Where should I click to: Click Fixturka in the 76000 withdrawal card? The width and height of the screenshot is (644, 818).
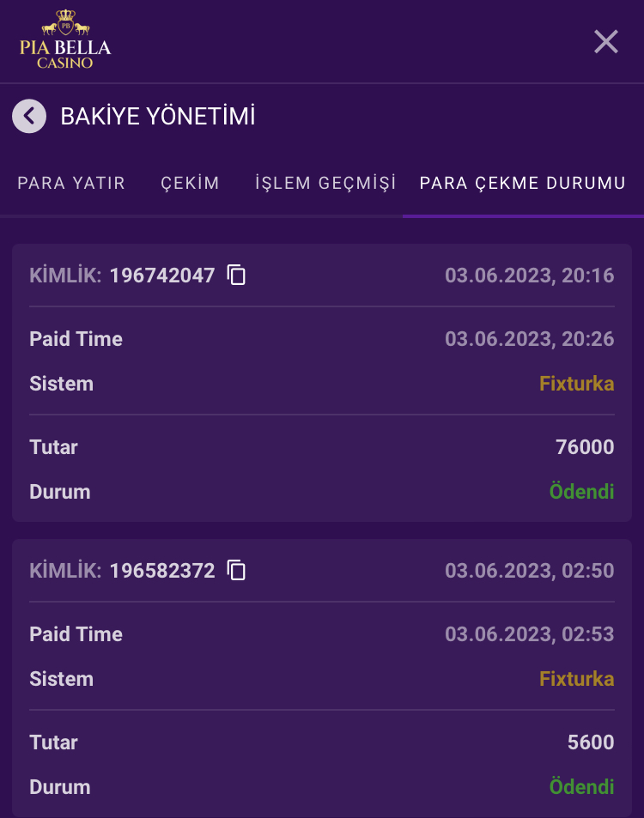576,384
